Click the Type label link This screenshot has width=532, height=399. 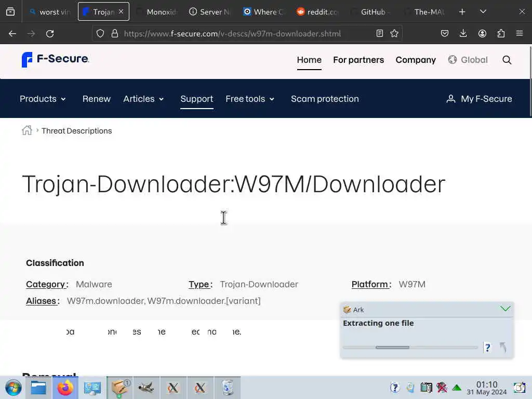click(x=199, y=284)
